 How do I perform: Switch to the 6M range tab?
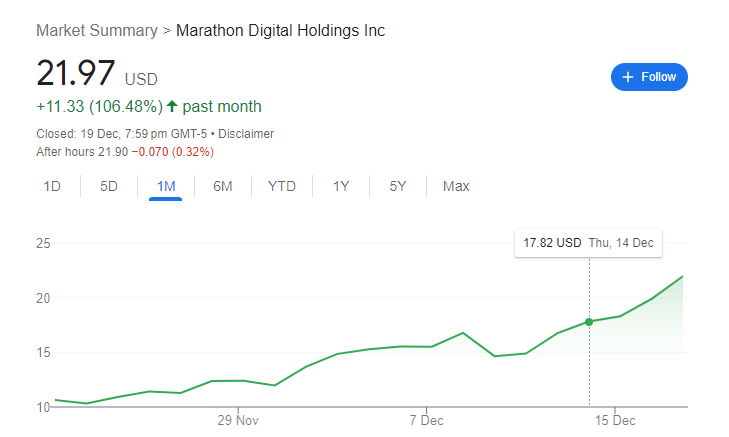[223, 186]
